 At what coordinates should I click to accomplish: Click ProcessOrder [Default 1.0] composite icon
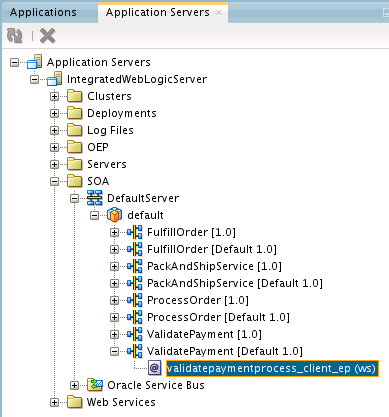[135, 317]
